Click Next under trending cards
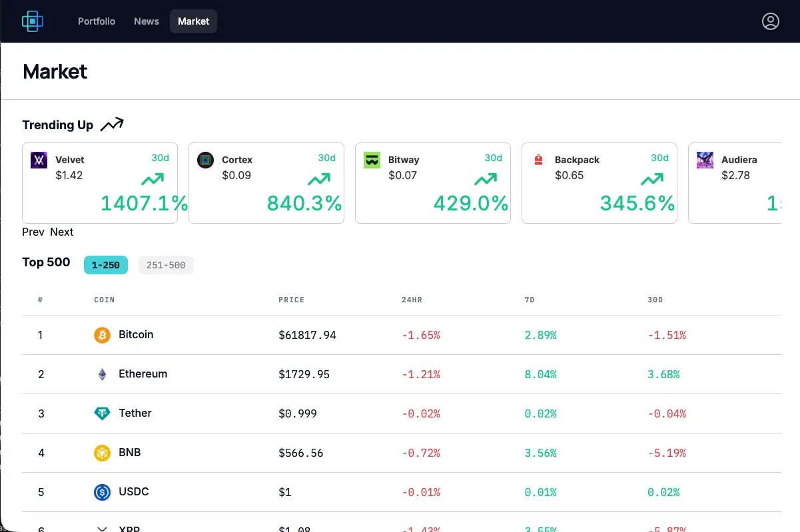The image size is (800, 532). pos(62,232)
